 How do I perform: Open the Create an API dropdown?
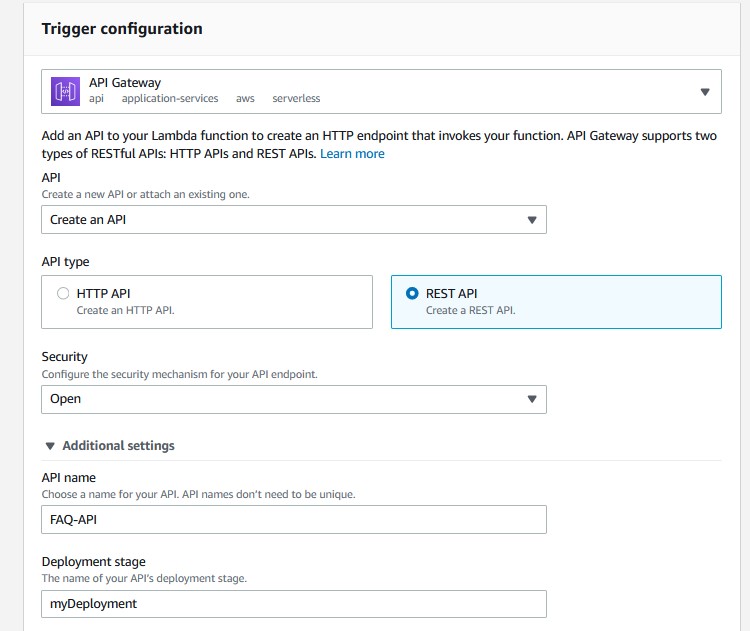[294, 220]
